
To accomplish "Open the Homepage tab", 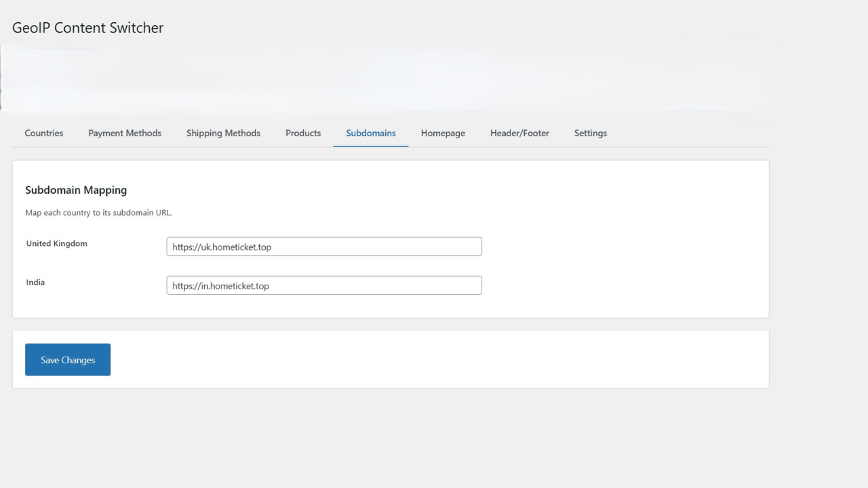I will click(442, 133).
